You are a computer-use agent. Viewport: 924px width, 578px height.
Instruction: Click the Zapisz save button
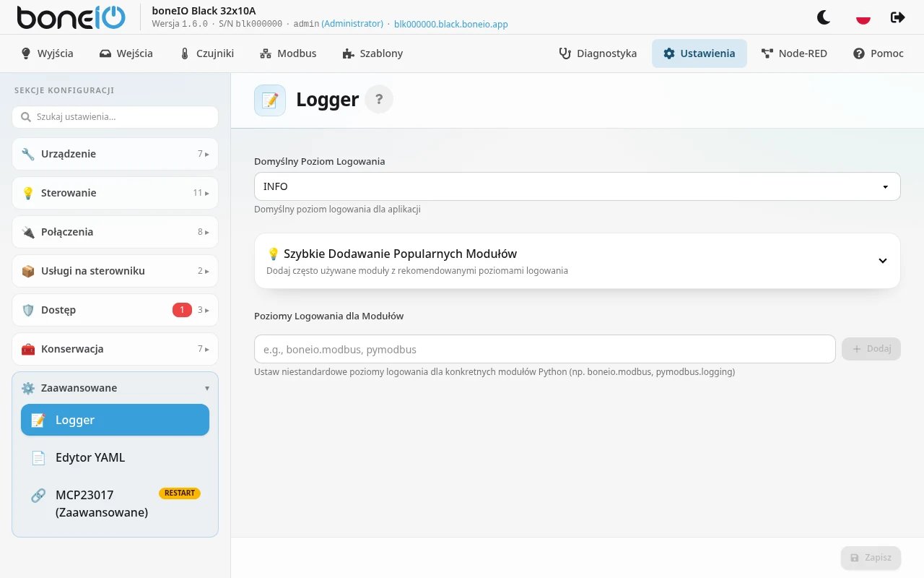click(x=871, y=558)
